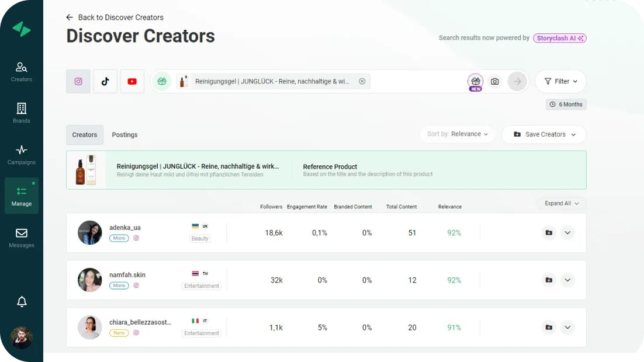The height and width of the screenshot is (362, 644).
Task: Remove the Reinigungsgel search chip
Action: (x=362, y=82)
